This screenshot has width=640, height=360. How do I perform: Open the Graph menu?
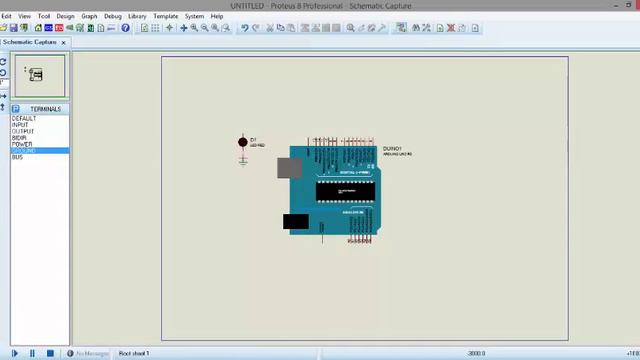[89, 16]
